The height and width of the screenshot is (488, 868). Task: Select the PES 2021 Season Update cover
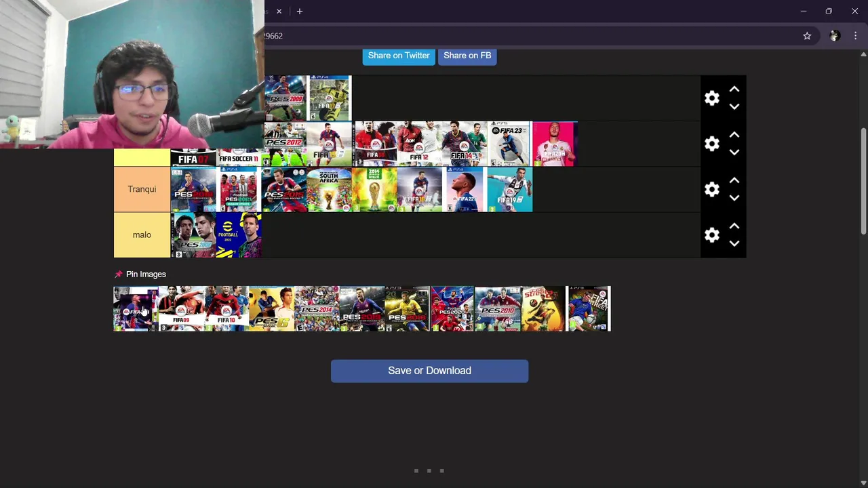[239, 189]
